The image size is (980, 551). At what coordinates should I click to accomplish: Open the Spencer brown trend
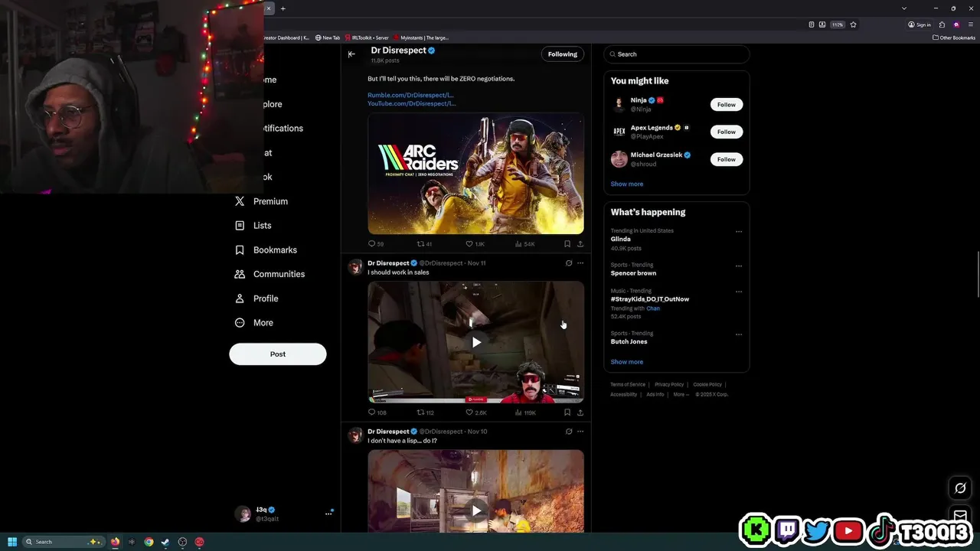coord(633,273)
